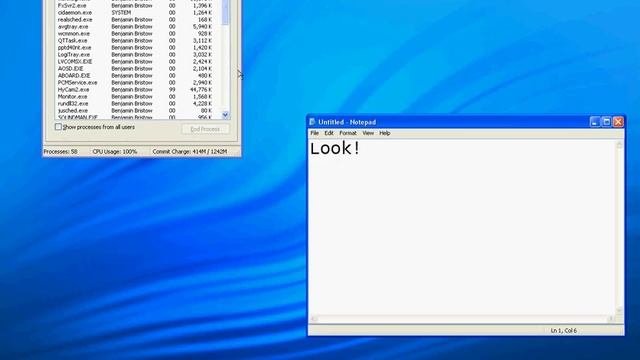This screenshot has width=640, height=360.
Task: Click Notepad's horizontal scrollbar right arrow
Action: [x=611, y=319]
